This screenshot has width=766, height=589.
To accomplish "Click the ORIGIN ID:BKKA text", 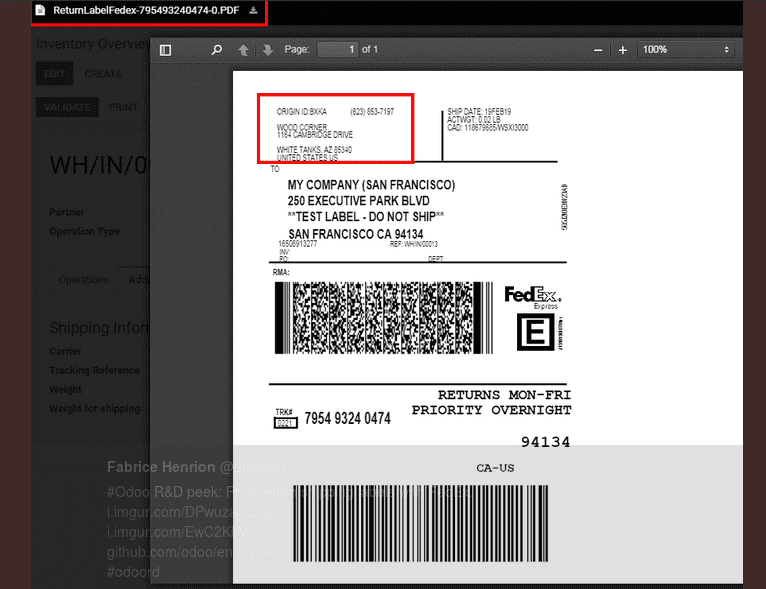I will tap(302, 112).
